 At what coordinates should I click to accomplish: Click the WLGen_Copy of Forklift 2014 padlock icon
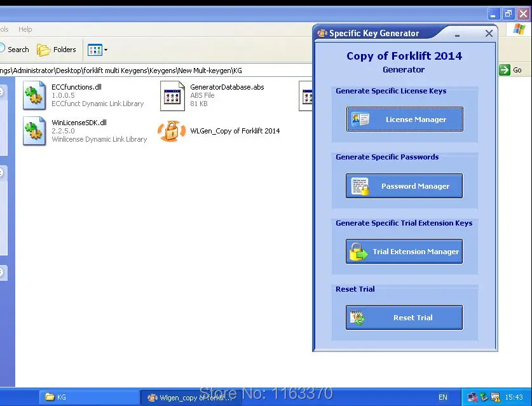(172, 131)
